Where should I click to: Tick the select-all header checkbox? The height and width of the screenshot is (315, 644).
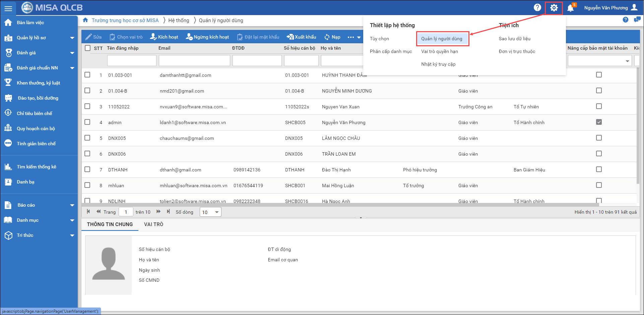click(88, 48)
